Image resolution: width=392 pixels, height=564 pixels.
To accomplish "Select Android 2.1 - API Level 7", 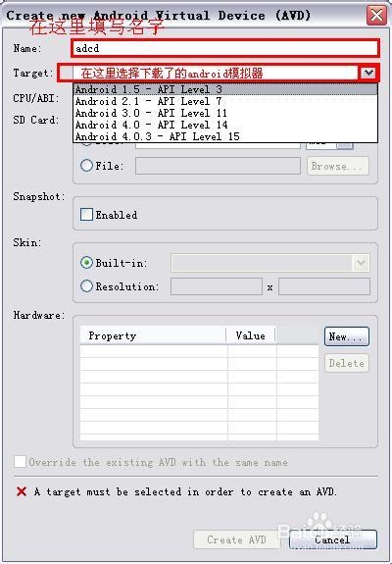I will pos(225,101).
